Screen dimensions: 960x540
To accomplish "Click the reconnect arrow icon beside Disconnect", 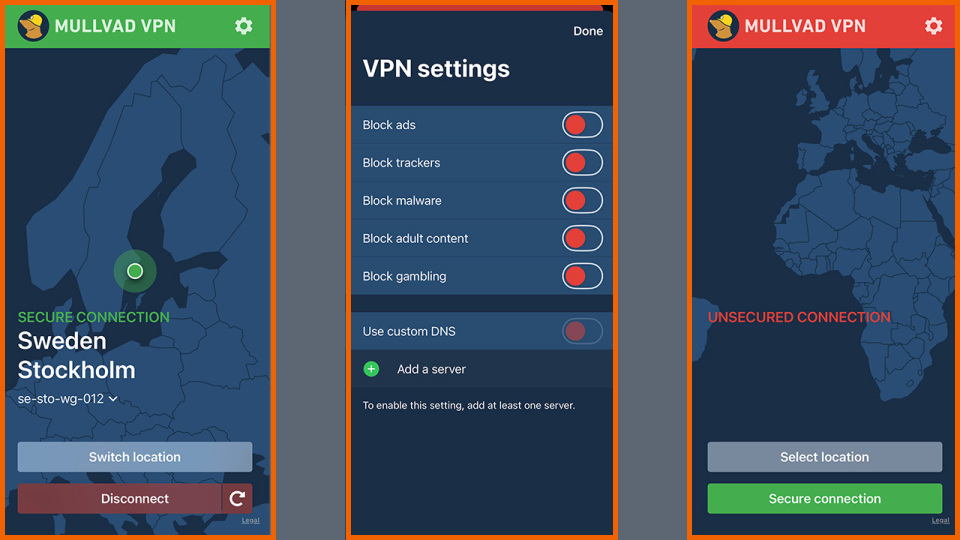I will point(238,498).
